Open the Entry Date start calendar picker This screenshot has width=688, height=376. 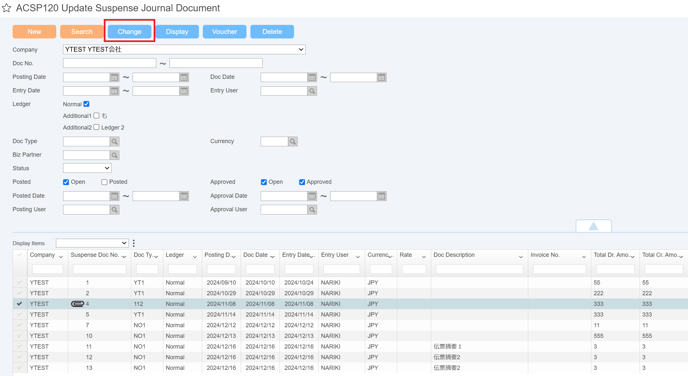[114, 91]
